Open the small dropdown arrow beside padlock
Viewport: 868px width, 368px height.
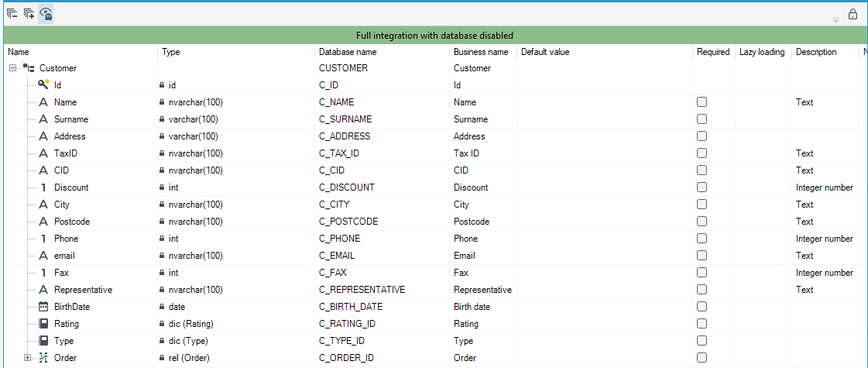[x=836, y=20]
